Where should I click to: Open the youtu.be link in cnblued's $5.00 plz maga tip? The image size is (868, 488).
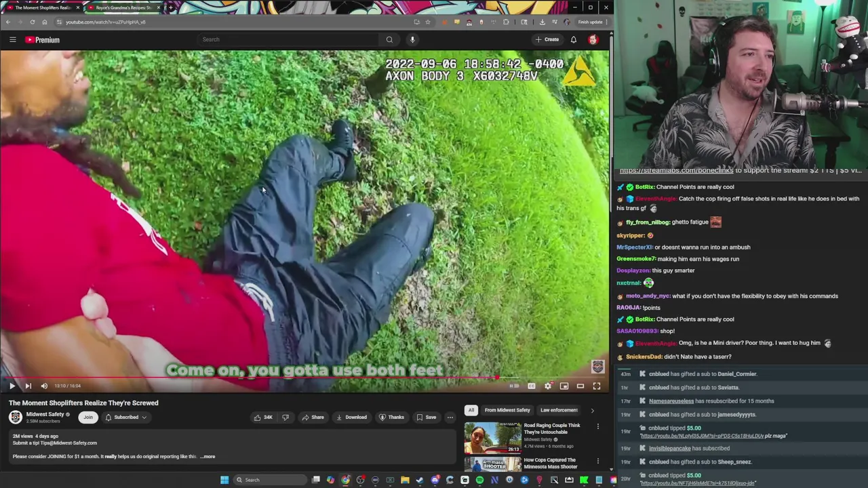point(701,436)
